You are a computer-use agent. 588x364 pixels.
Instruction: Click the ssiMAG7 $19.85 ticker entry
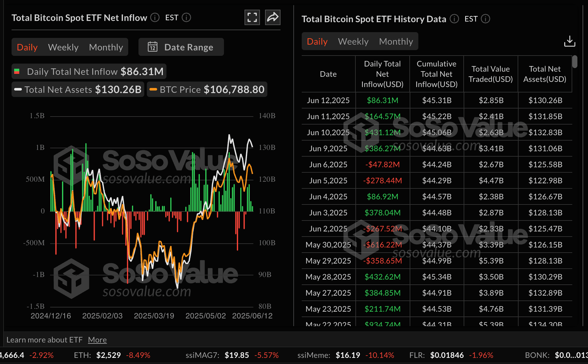[x=232, y=355]
